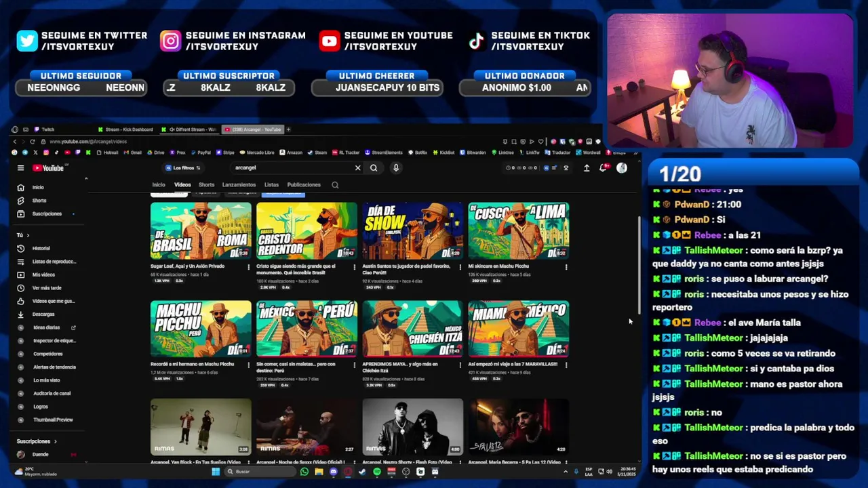
Task: Show hidden system tray icons
Action: (566, 472)
